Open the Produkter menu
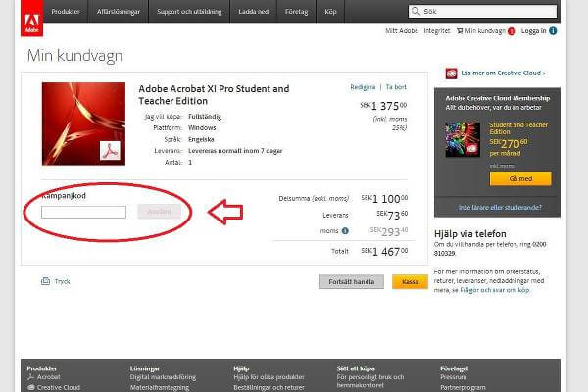 [66, 12]
